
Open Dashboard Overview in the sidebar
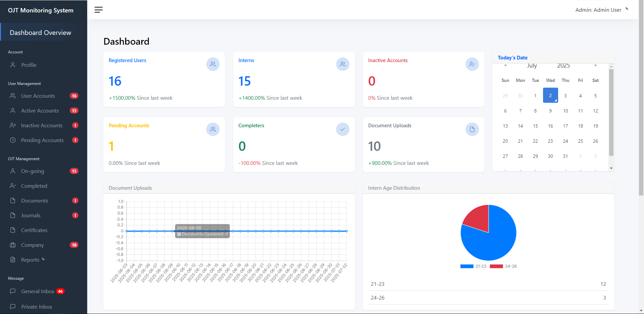click(x=41, y=33)
